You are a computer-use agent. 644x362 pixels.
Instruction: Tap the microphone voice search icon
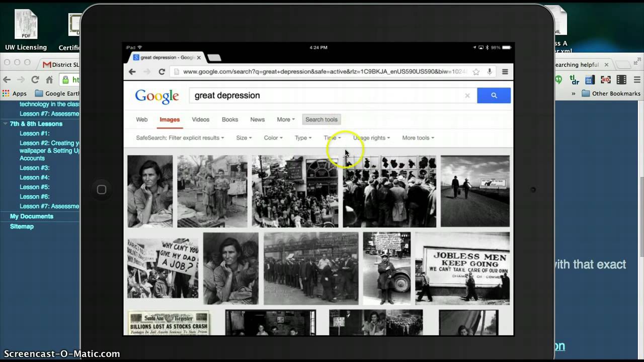[489, 72]
